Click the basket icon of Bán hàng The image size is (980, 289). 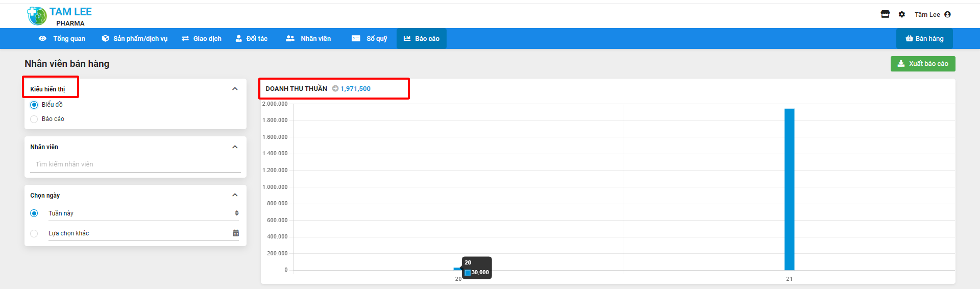pyautogui.click(x=909, y=39)
